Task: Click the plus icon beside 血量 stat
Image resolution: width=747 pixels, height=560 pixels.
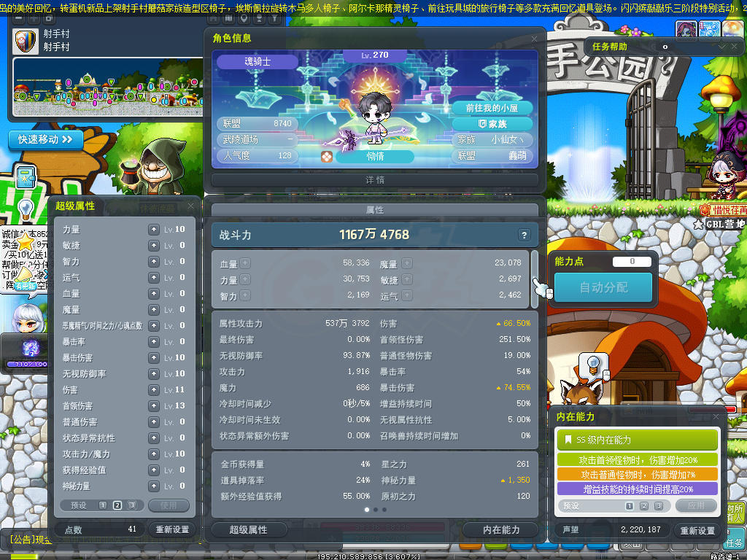Action: [245, 262]
